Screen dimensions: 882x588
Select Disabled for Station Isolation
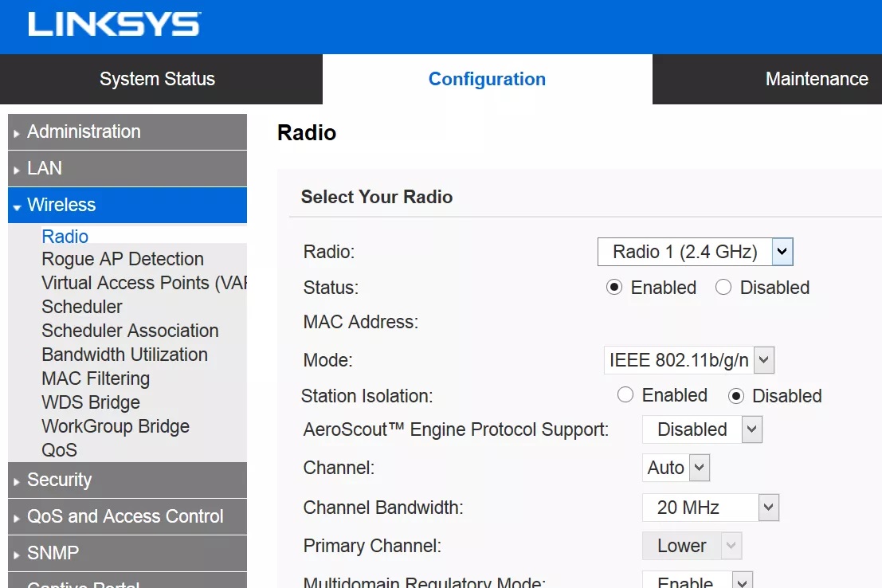click(736, 396)
